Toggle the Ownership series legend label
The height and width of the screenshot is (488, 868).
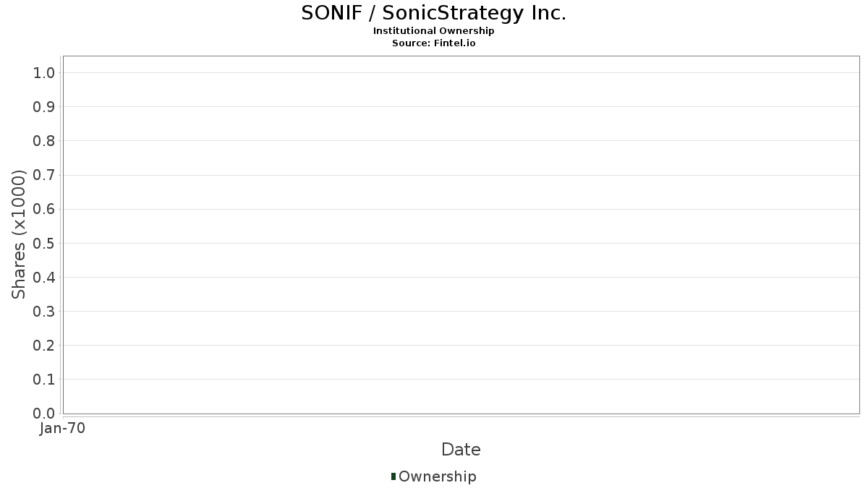coord(437,476)
